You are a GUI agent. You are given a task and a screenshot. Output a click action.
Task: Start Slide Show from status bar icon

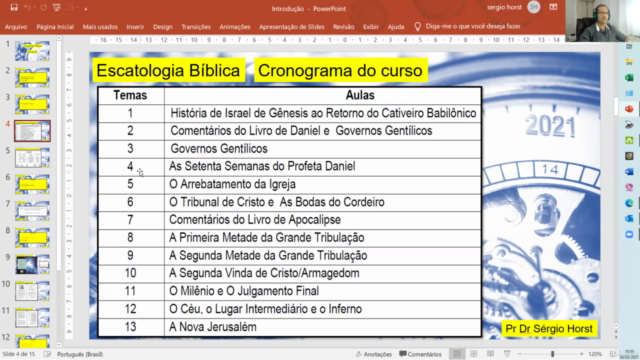click(507, 354)
